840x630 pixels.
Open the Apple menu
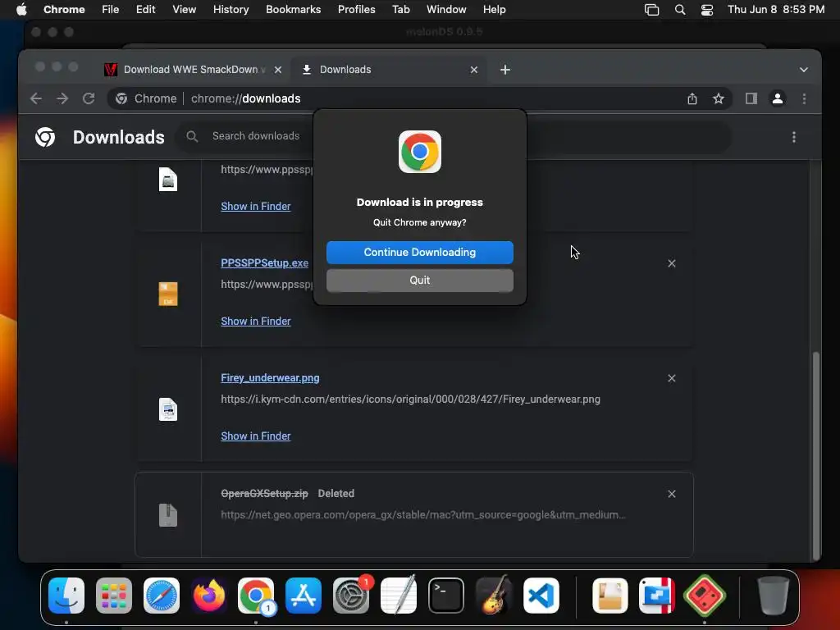click(21, 10)
